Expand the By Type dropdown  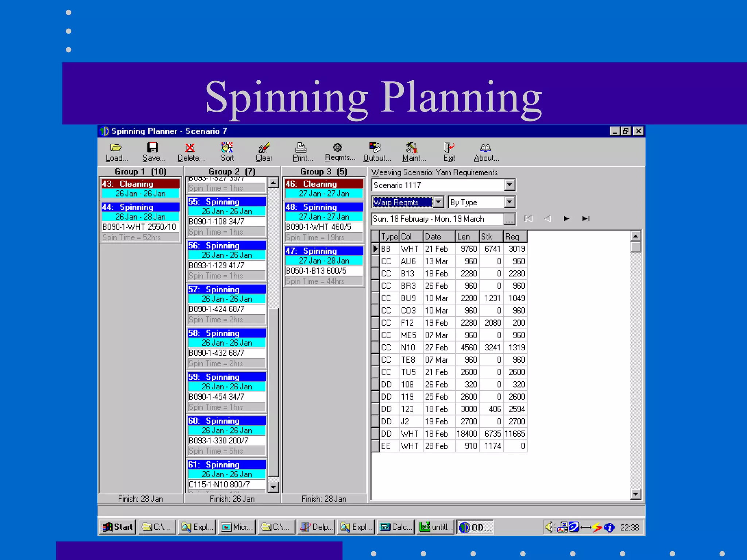click(510, 202)
